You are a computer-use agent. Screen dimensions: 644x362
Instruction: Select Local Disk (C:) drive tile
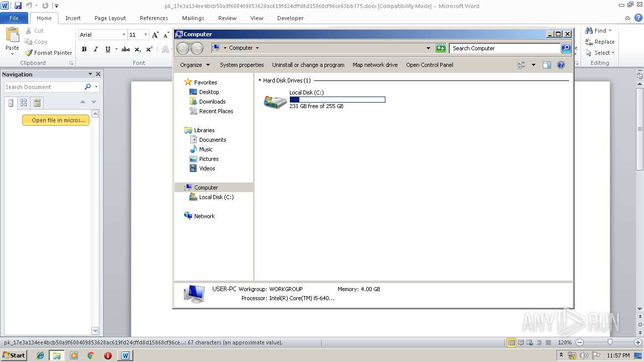click(x=324, y=100)
